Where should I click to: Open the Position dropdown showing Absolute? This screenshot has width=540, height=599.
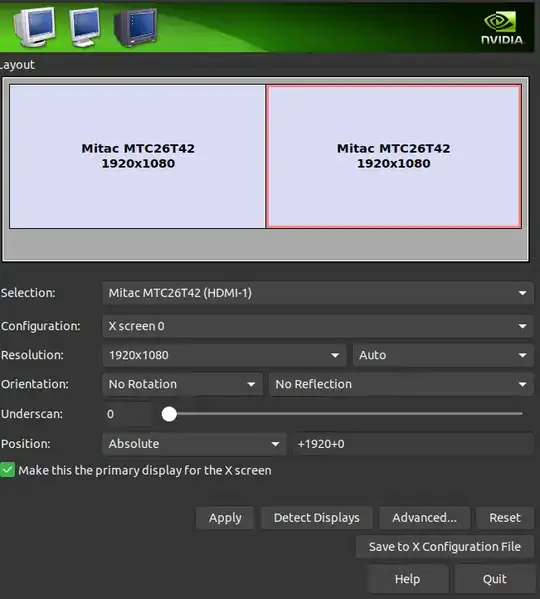(x=194, y=444)
